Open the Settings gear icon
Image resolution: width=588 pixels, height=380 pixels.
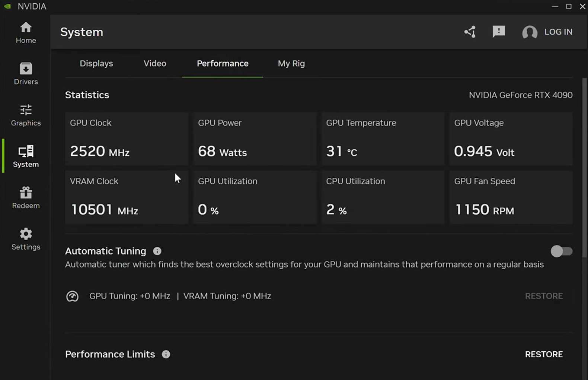point(26,234)
